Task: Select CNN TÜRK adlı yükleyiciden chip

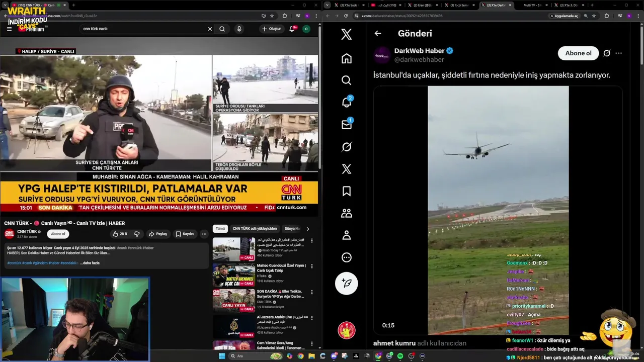Action: tap(255, 228)
